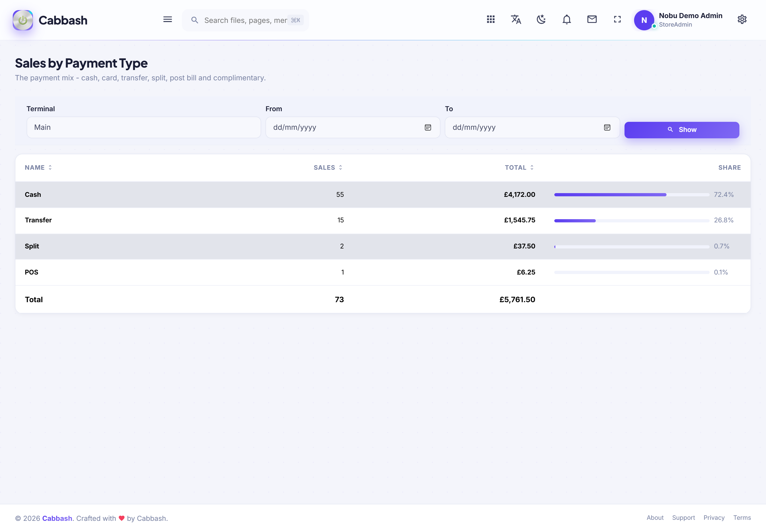Enter fullscreen mode
The height and width of the screenshot is (532, 766).
click(617, 19)
